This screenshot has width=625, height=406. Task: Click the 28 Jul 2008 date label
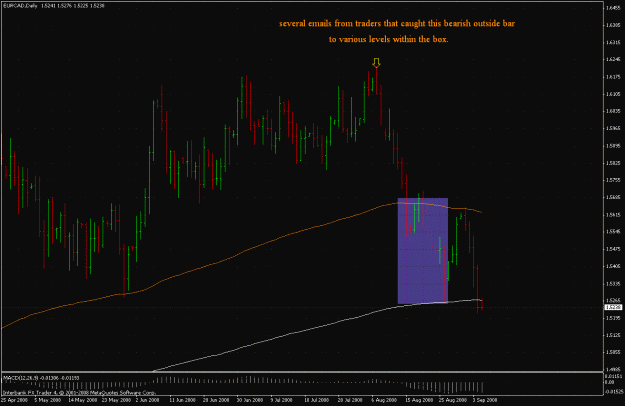click(x=350, y=400)
